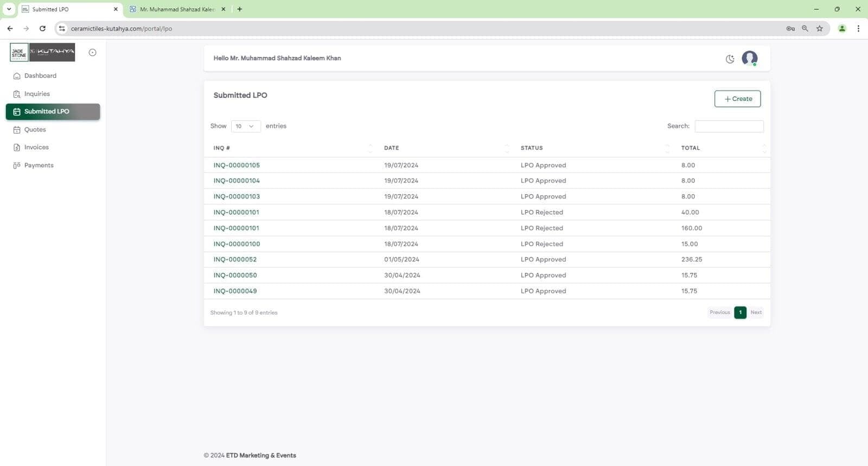Open the user profile avatar
This screenshot has width=868, height=466.
749,58
